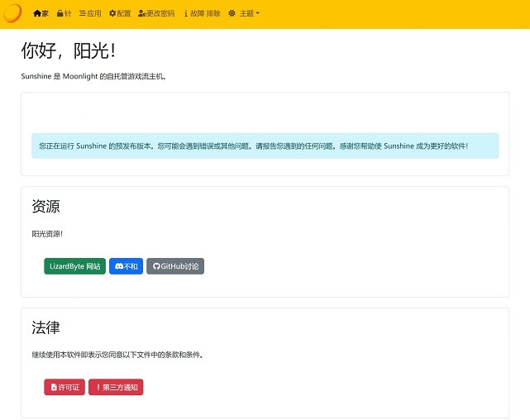
Task: Click the blue Discord 不和 button
Action: 126,266
